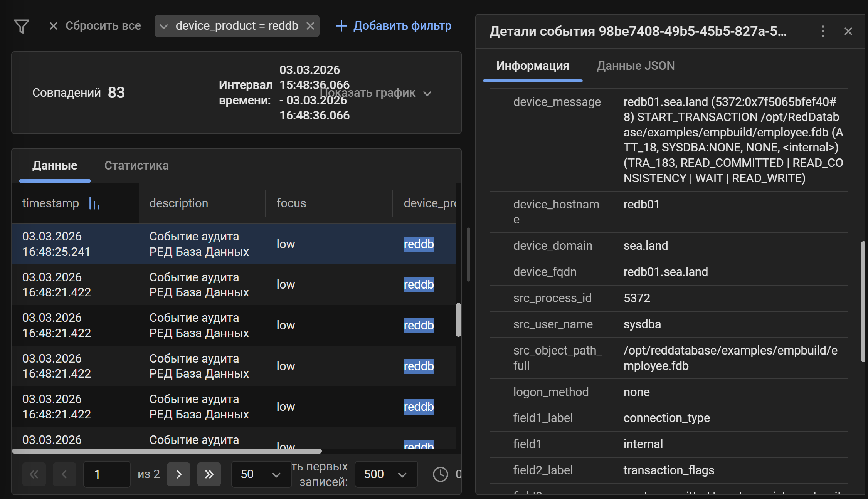Screen dimensions: 868x499
Task: Switch to the Данные JSON tab
Action: pyautogui.click(x=635, y=66)
